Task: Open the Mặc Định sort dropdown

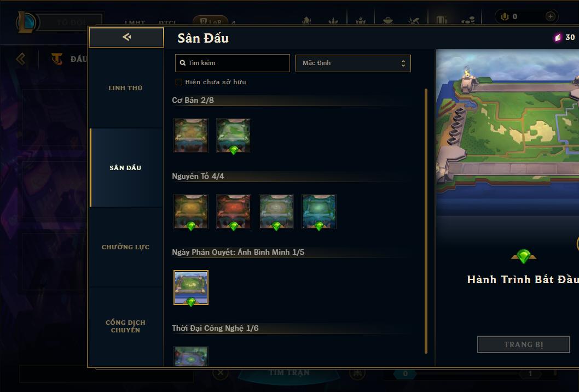Action: click(x=353, y=63)
